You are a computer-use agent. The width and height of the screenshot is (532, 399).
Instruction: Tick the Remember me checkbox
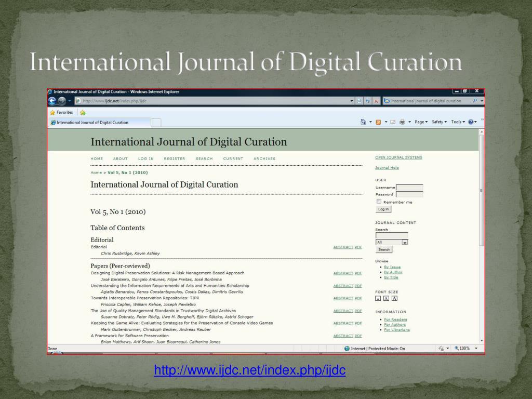coord(379,202)
